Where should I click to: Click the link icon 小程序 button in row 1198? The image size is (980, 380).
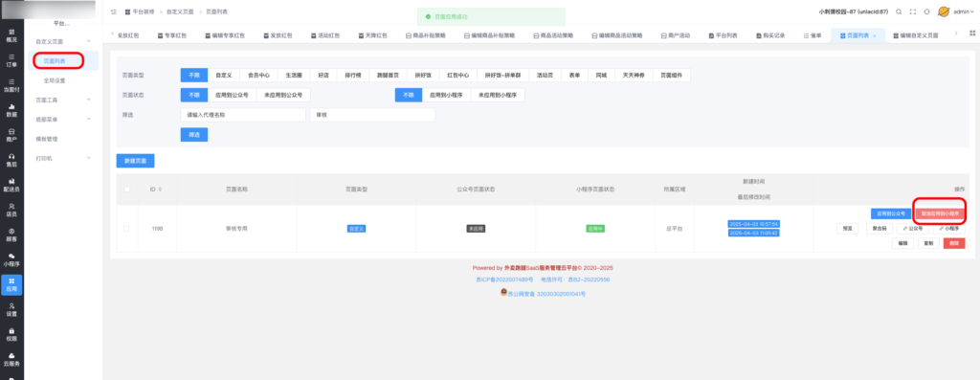click(x=948, y=229)
